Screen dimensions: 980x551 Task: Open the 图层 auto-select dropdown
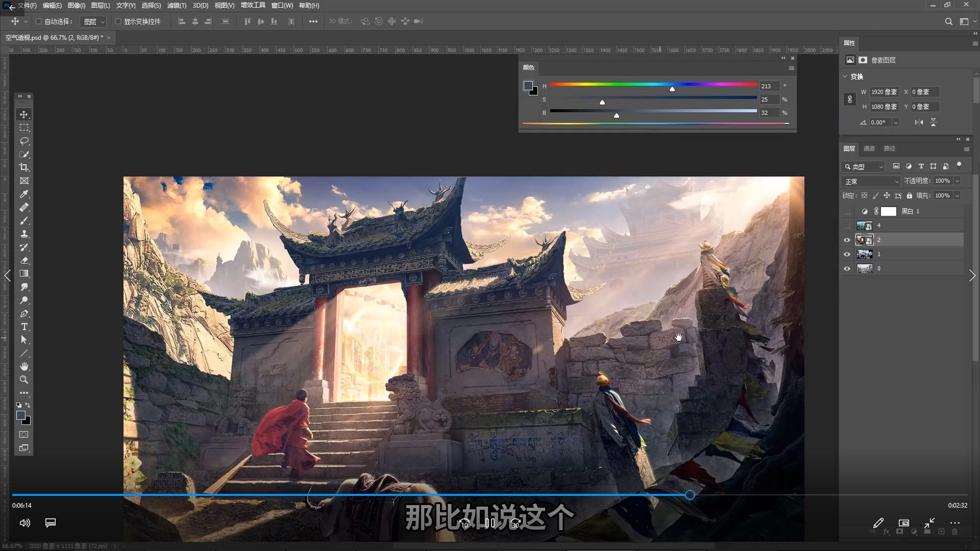tap(94, 21)
